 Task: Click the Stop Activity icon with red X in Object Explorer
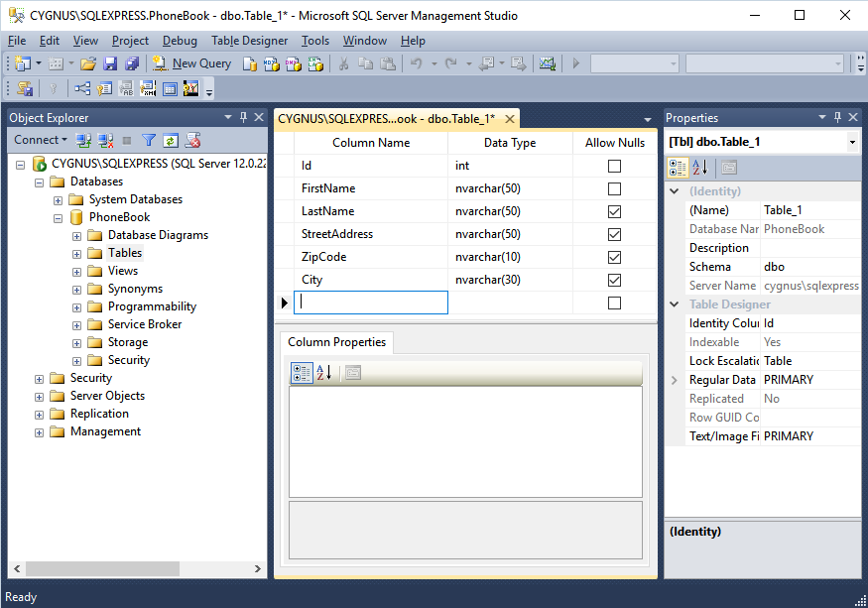[x=192, y=141]
